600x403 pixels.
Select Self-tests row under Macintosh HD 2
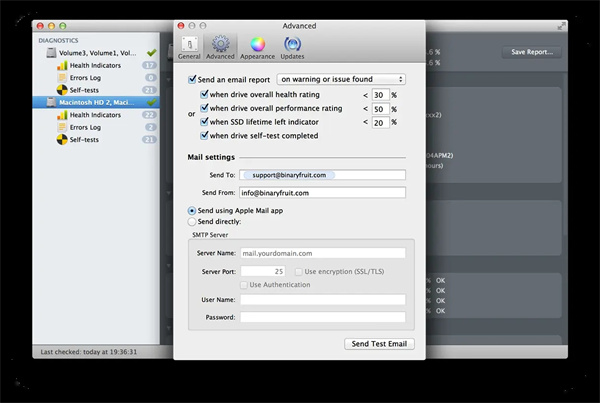click(96, 140)
